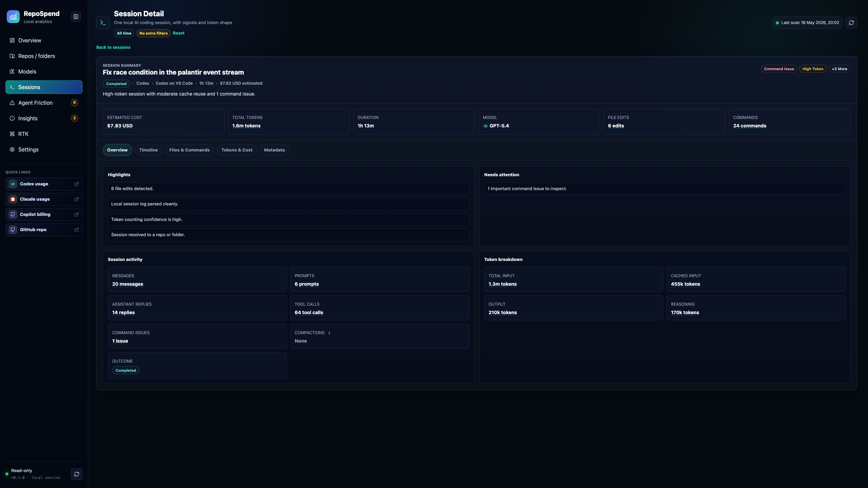Click the Repos / folders icon
This screenshot has width=868, height=488.
tap(12, 56)
